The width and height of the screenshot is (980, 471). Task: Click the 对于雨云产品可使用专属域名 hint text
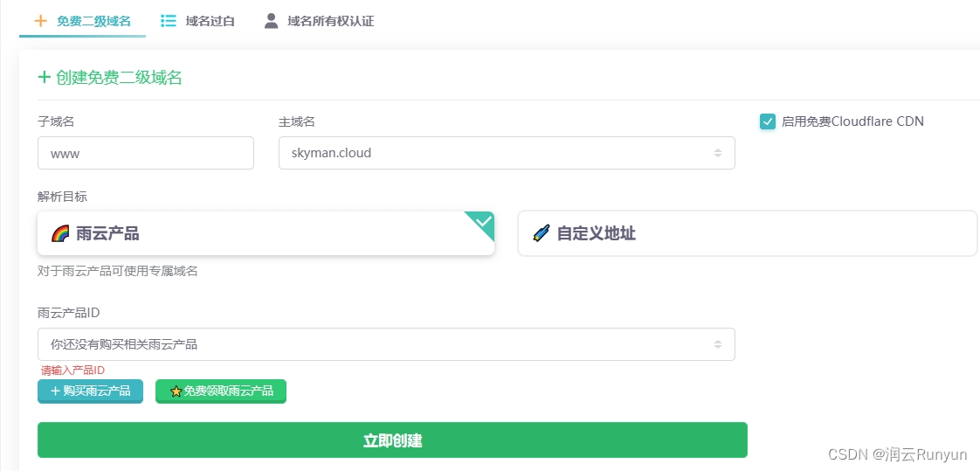pos(118,272)
